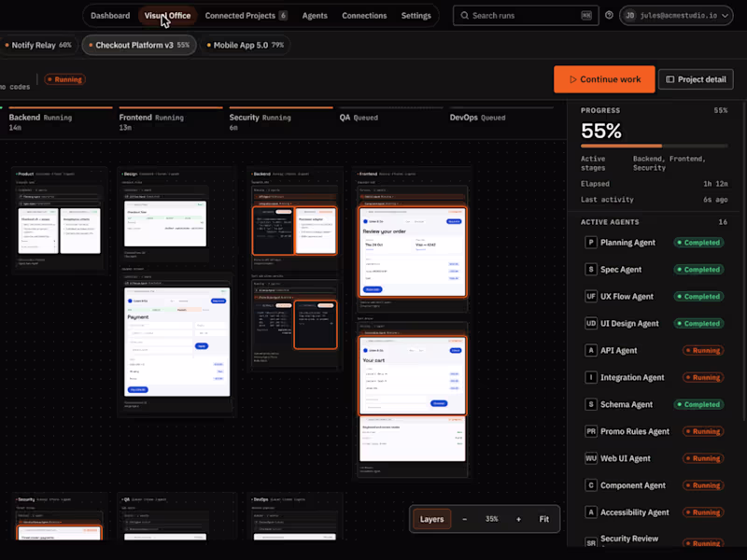747x560 pixels.
Task: Switch to Mobile App 5.0 project
Action: pos(246,45)
